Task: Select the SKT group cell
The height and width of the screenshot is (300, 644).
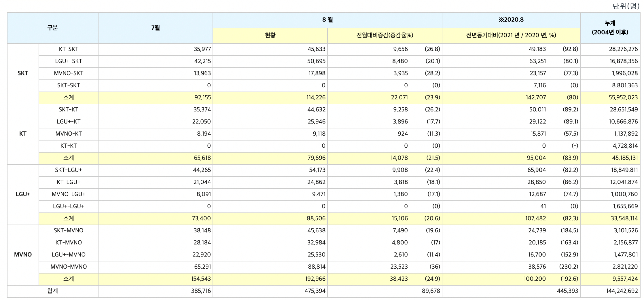Action: coord(23,73)
